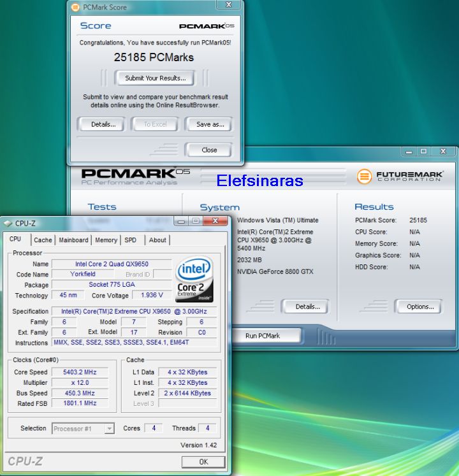Screen dimensions: 459x476
Task: Select the About tab in CPU-Z
Action: tap(157, 240)
